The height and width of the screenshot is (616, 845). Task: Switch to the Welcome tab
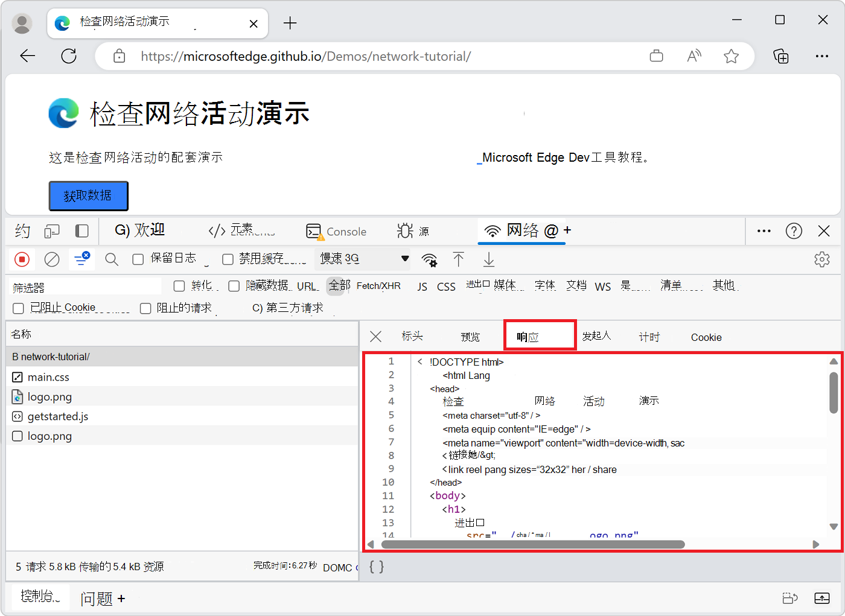coord(140,230)
